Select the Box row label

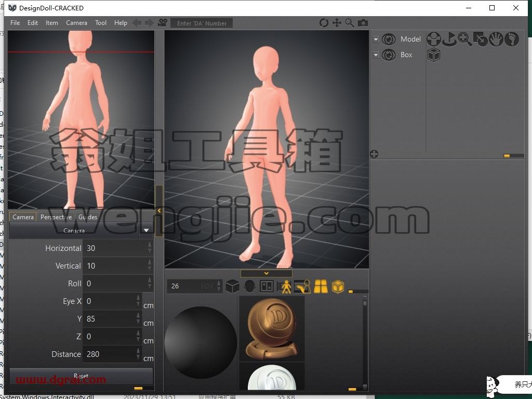click(406, 55)
